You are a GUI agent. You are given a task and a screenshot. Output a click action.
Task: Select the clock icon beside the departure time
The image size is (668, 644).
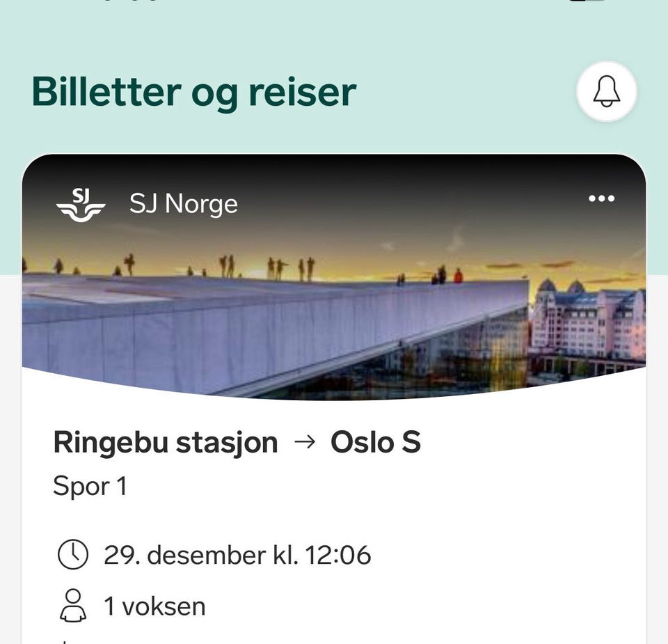point(72,555)
